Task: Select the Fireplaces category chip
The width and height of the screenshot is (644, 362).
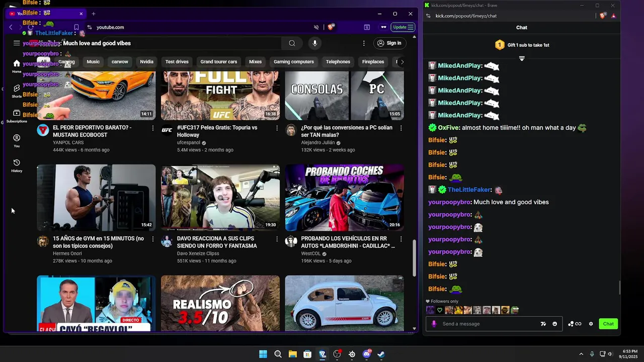Action: [x=373, y=62]
